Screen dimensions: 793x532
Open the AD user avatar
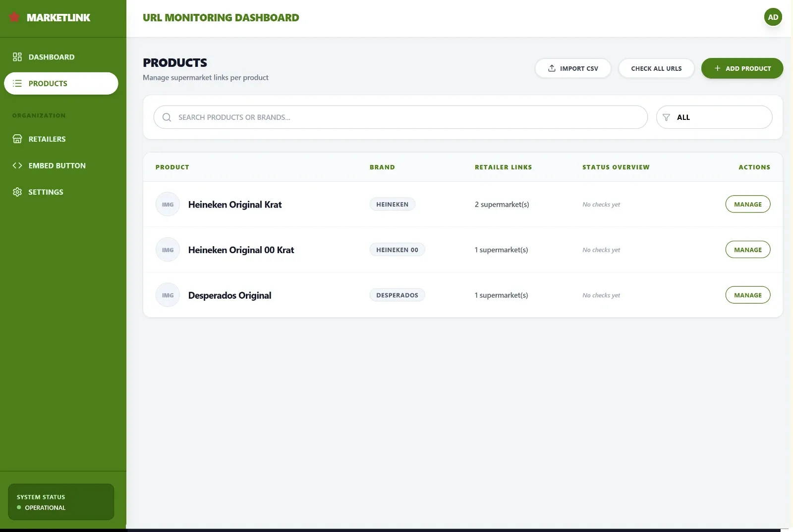(773, 17)
